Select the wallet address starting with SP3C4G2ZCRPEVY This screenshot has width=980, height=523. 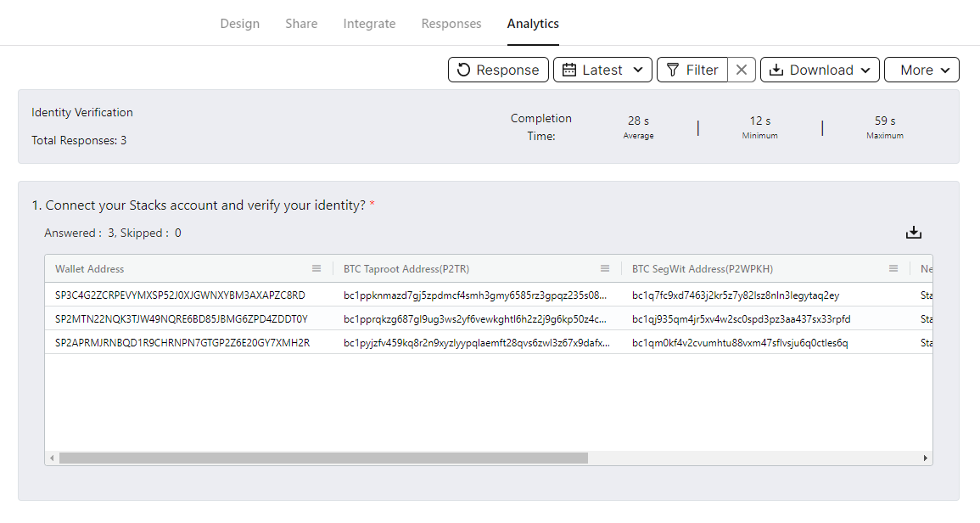point(180,295)
